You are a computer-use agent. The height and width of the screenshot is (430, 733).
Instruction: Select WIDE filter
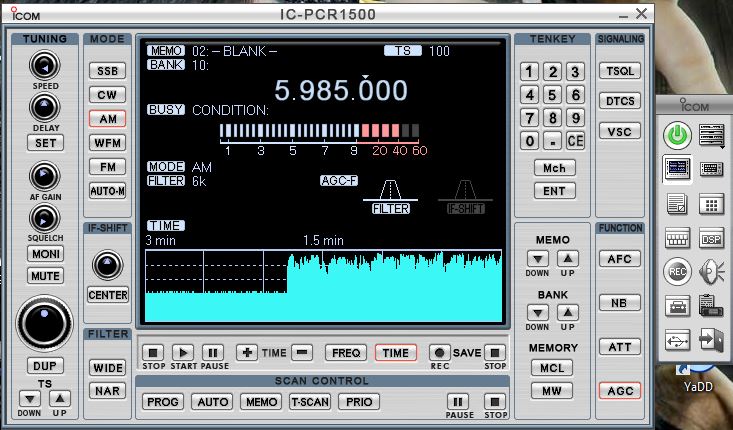point(108,367)
